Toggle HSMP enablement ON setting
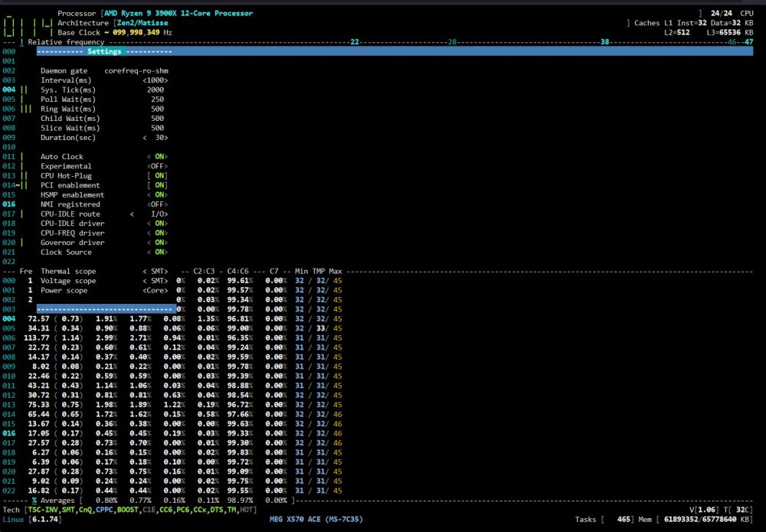Viewport: 766px width, 532px height. pos(157,194)
